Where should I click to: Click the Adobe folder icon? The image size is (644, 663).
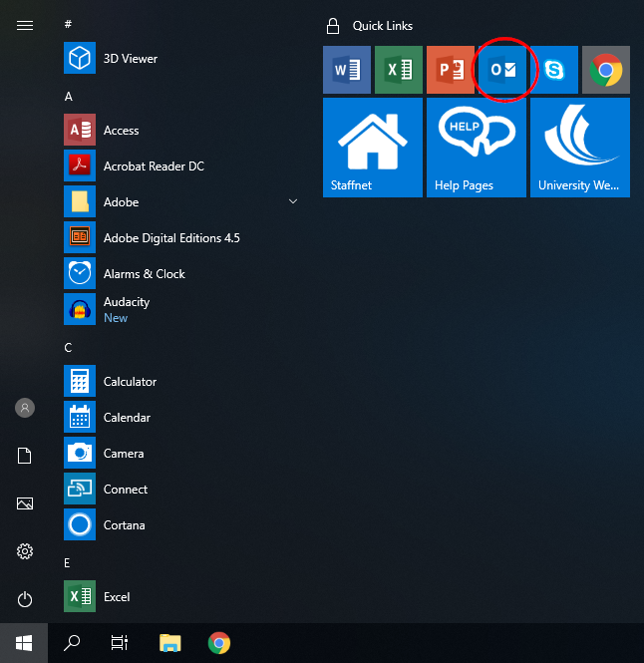coord(80,201)
